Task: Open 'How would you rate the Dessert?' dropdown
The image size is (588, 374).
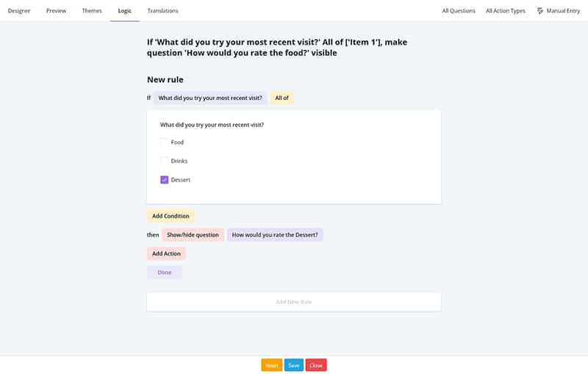Action: click(x=275, y=235)
